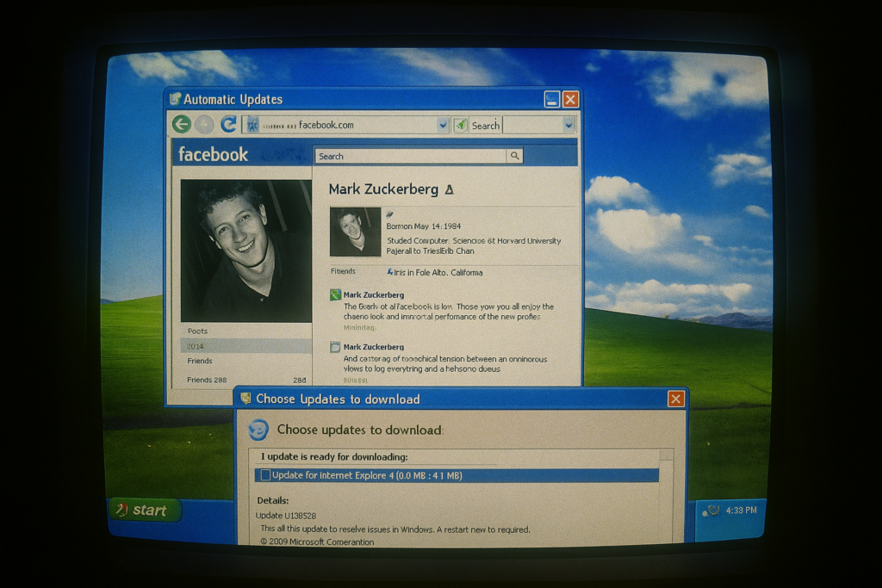The image size is (882, 588).
Task: Open the address bar dropdown arrow
Action: click(x=443, y=125)
